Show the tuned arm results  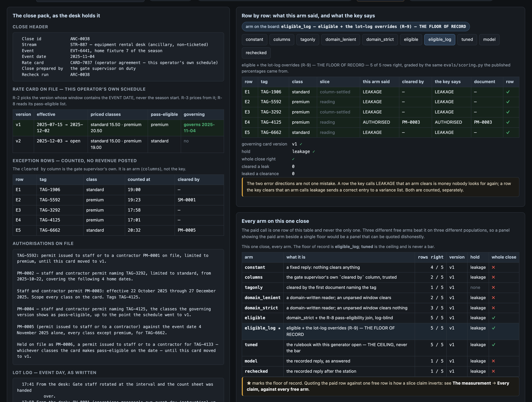467,40
